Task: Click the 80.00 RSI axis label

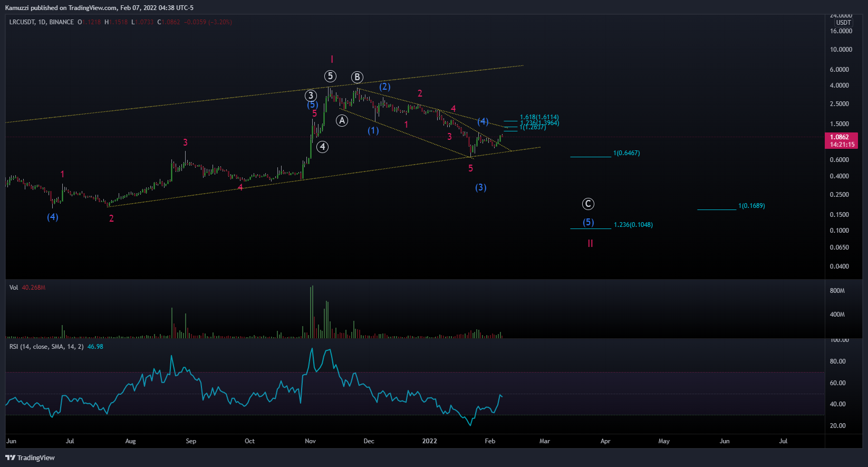Action: point(838,361)
